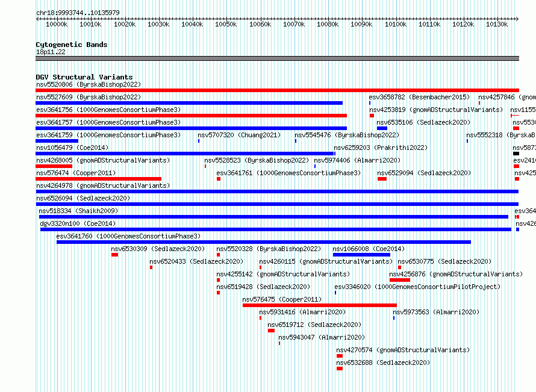
Task: Click nsv6526094 (Sedlazeck2020) label
Action: 83,198
